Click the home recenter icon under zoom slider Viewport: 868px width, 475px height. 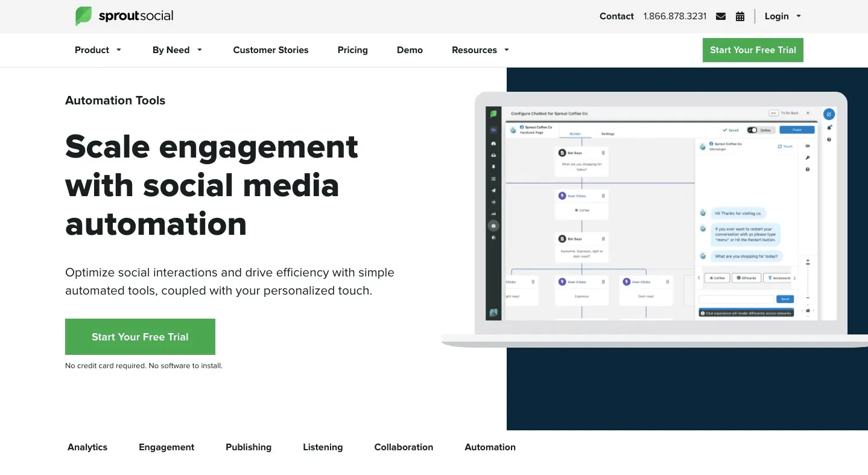[808, 310]
